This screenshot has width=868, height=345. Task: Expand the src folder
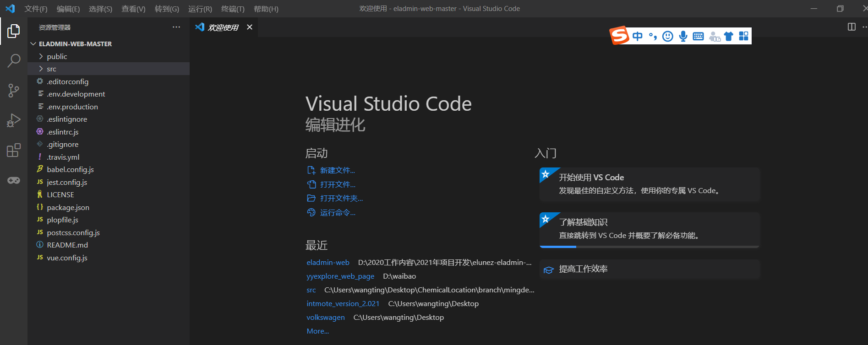(x=109, y=69)
